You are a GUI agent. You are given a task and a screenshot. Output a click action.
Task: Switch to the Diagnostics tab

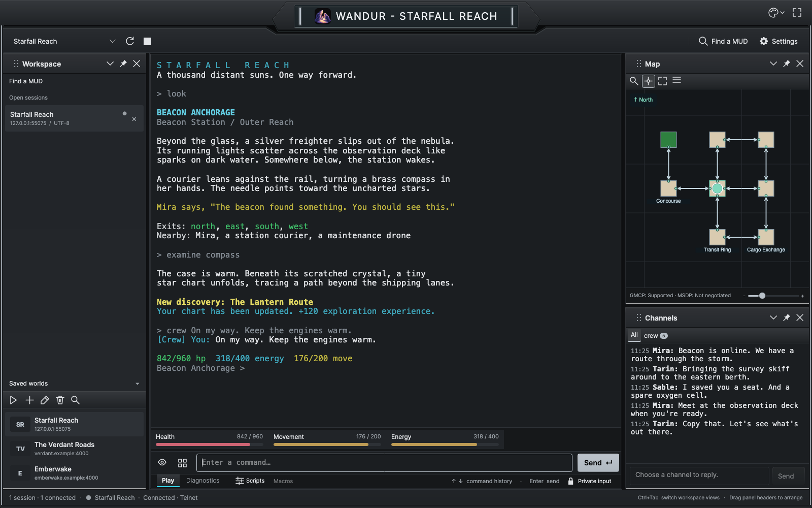click(202, 481)
